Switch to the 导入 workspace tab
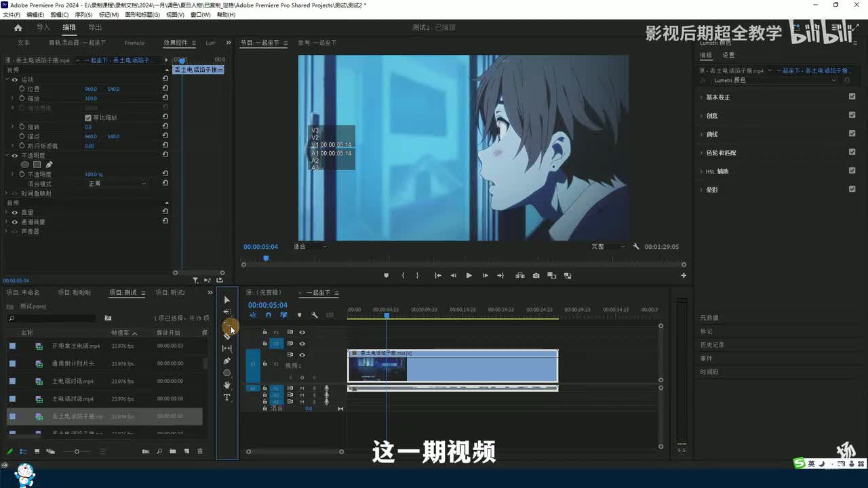This screenshot has width=868, height=488. point(43,28)
